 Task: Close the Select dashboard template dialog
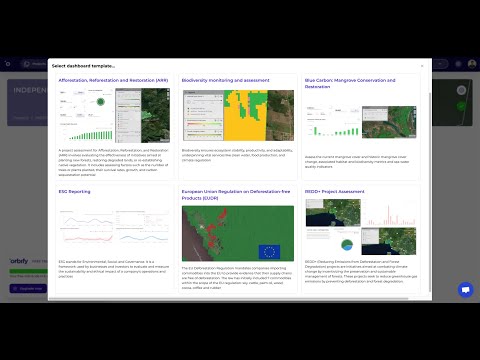click(422, 66)
